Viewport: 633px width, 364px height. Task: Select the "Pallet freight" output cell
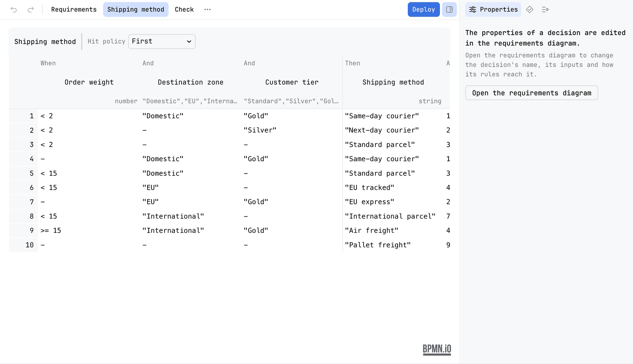point(393,245)
